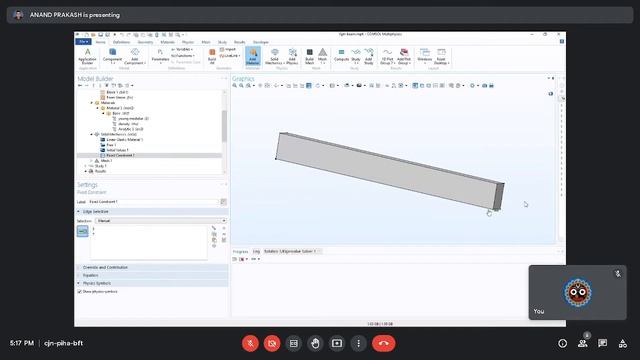The width and height of the screenshot is (640, 360).
Task: Open the Component 1 dropdown in the ribbon
Action: [112, 56]
